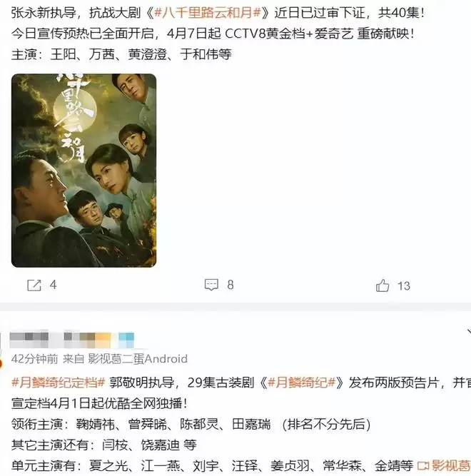Open the #月鳞绮纪定档# hashtag topic
Viewport: 471px width, 476px height.
[x=59, y=383]
